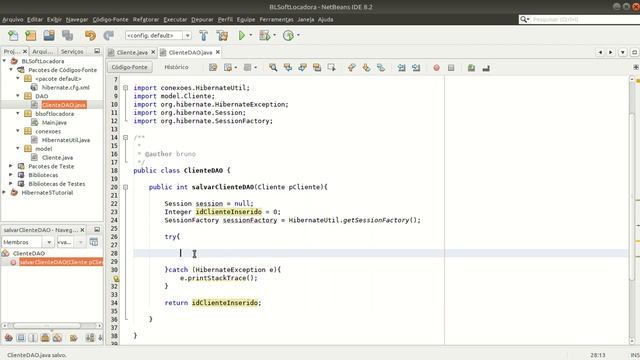This screenshot has width=640, height=360.
Task: Expand the Pacotes de Teste node
Action: coord(11,166)
